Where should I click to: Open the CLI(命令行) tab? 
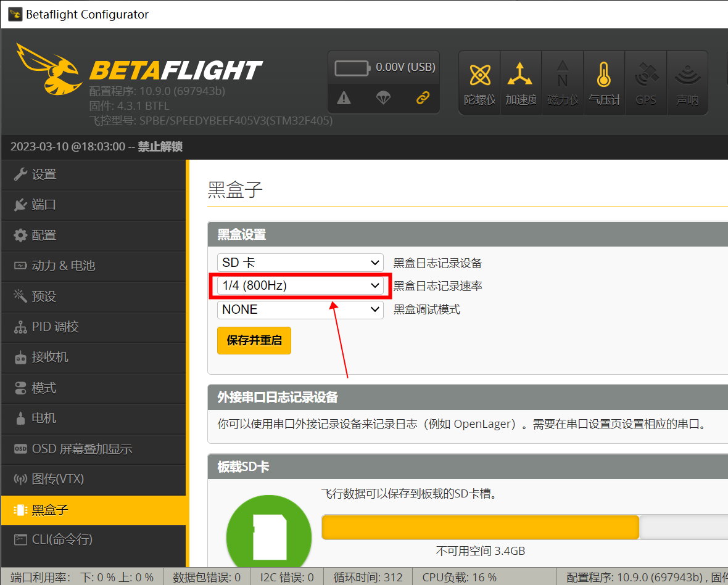pos(93,539)
